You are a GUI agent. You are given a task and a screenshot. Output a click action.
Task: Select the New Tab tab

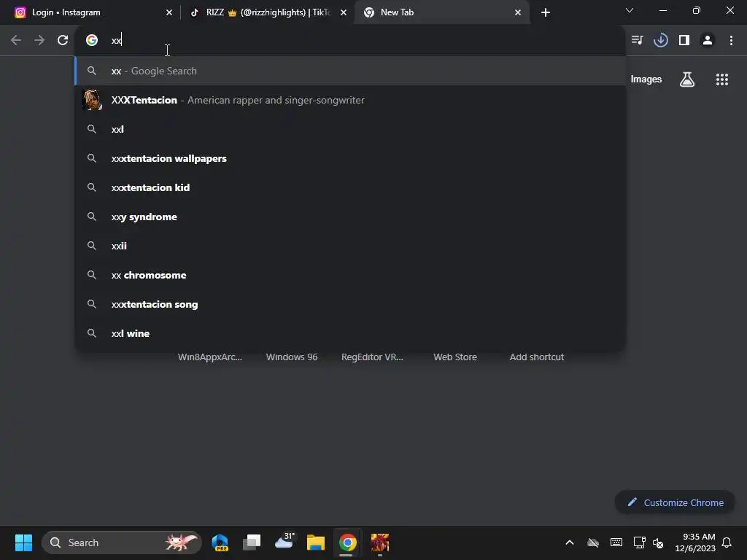point(441,12)
